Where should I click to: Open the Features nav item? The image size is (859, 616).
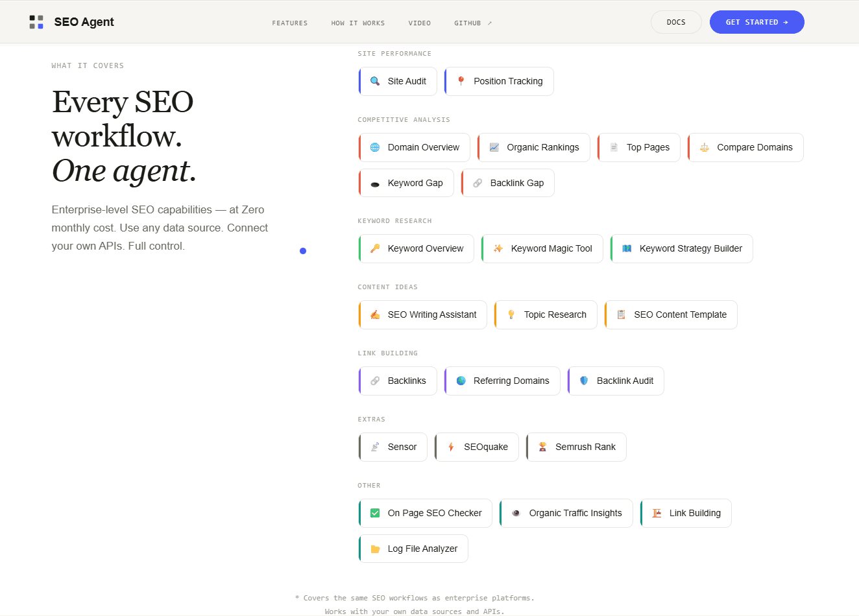coord(290,23)
